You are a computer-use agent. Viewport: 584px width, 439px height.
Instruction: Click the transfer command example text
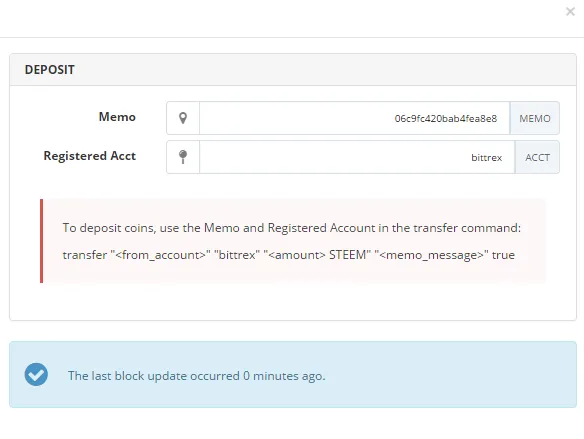(288, 255)
